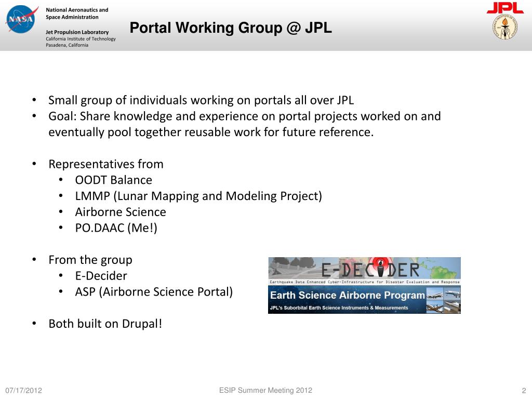The height and width of the screenshot is (399, 532).
Task: Click the Caltech seal emblem
Action: pos(505,27)
